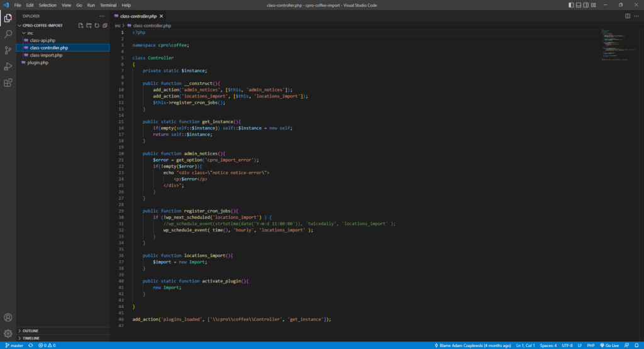
Task: Open the Go menu
Action: tap(79, 5)
